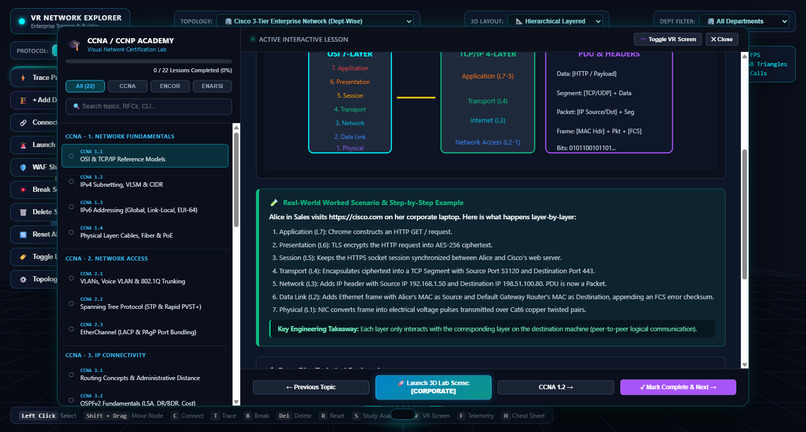Close the Academy lesson panel
This screenshot has height=432, width=806.
click(x=722, y=40)
